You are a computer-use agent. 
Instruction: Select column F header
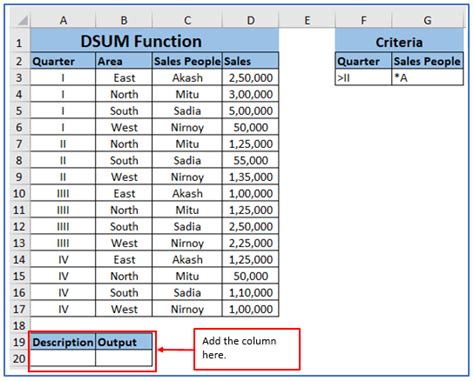coord(363,21)
